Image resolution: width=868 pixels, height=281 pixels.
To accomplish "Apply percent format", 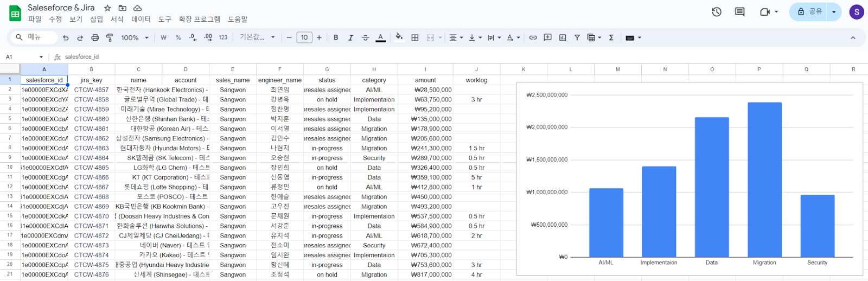I will [178, 37].
